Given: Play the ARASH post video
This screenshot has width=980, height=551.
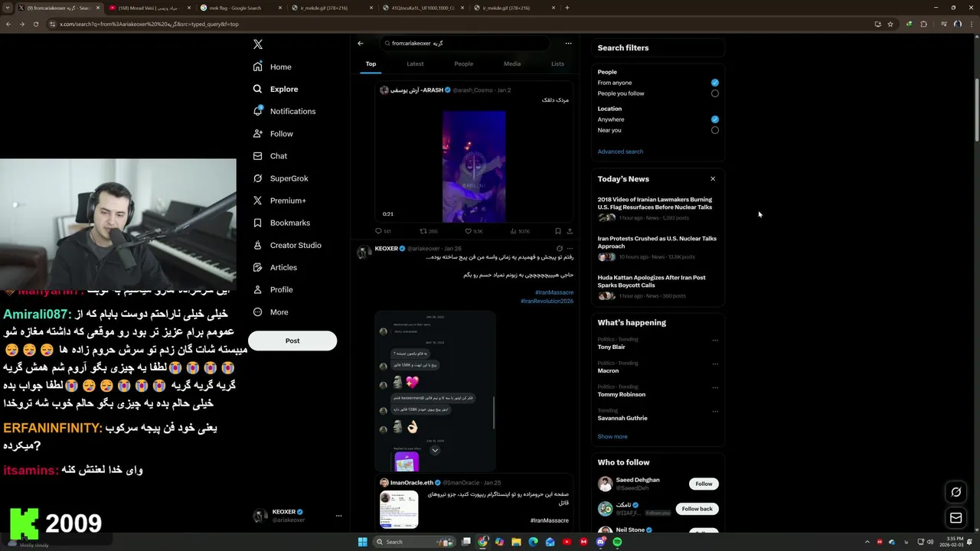Looking at the screenshot, I should [x=474, y=167].
